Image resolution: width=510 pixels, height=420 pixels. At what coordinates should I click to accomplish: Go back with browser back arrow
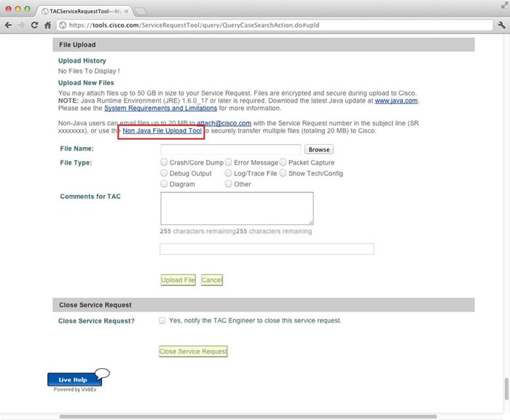pyautogui.click(x=9, y=25)
